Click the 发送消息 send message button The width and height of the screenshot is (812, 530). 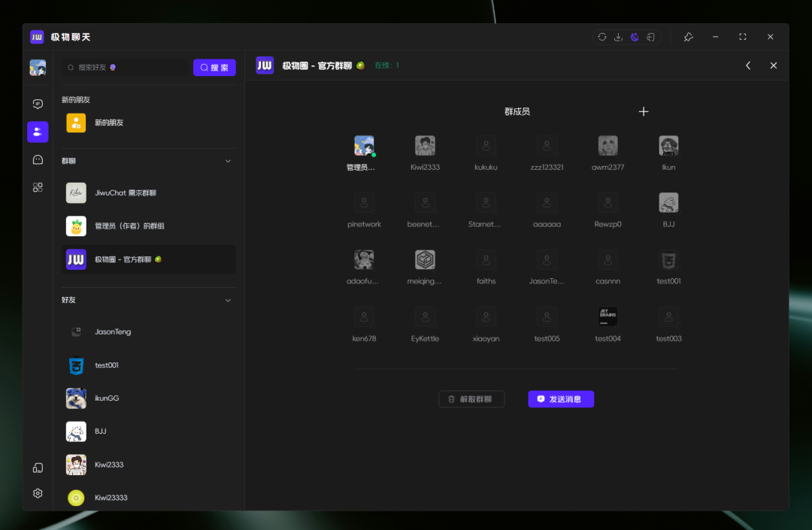click(x=561, y=399)
